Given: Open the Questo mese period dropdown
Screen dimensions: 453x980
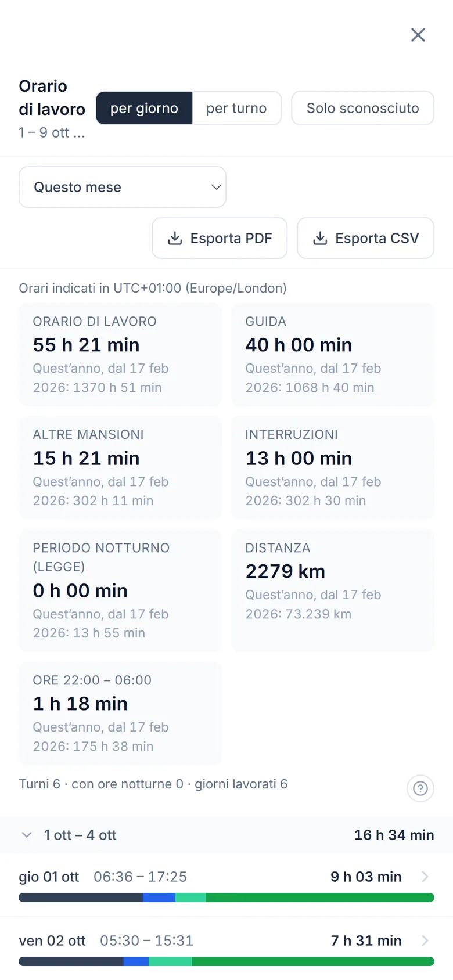Looking at the screenshot, I should [123, 187].
